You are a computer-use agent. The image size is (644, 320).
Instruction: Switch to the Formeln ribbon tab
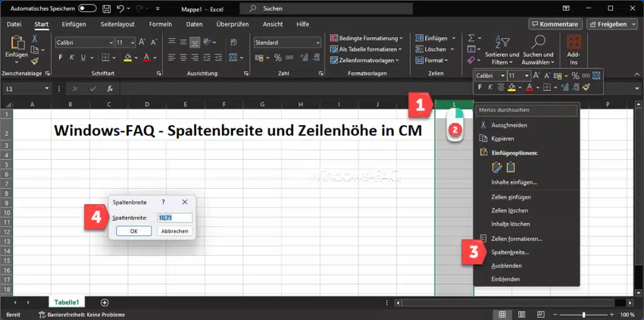point(160,25)
